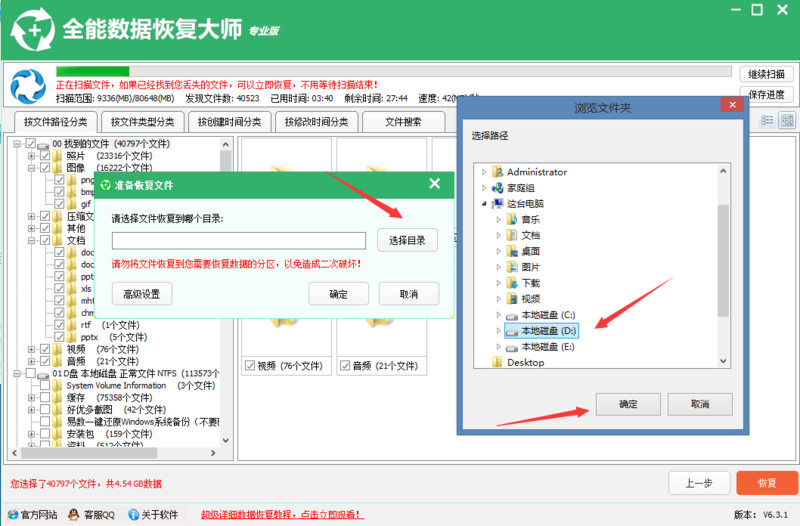Uncheck 视频 (76个文件) thumbnail checkbox
Viewport: 800px width, 526px height.
250,365
